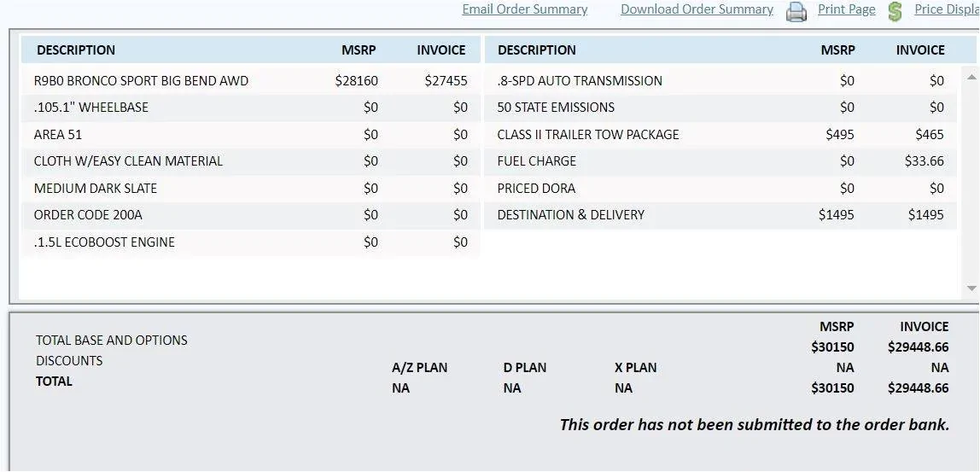This screenshot has width=980, height=472.
Task: Select the Class II Trailer Tow Package row
Action: click(588, 135)
